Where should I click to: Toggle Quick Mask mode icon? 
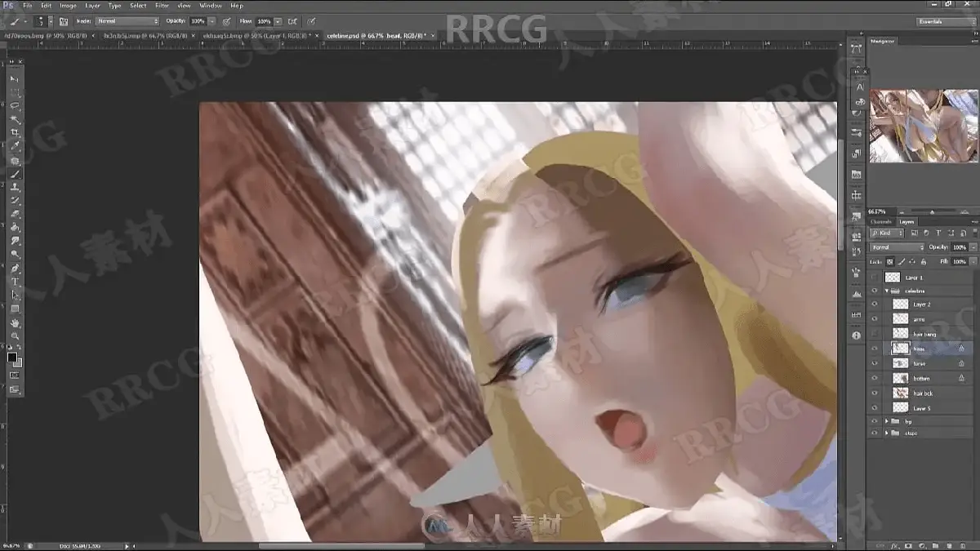click(15, 375)
